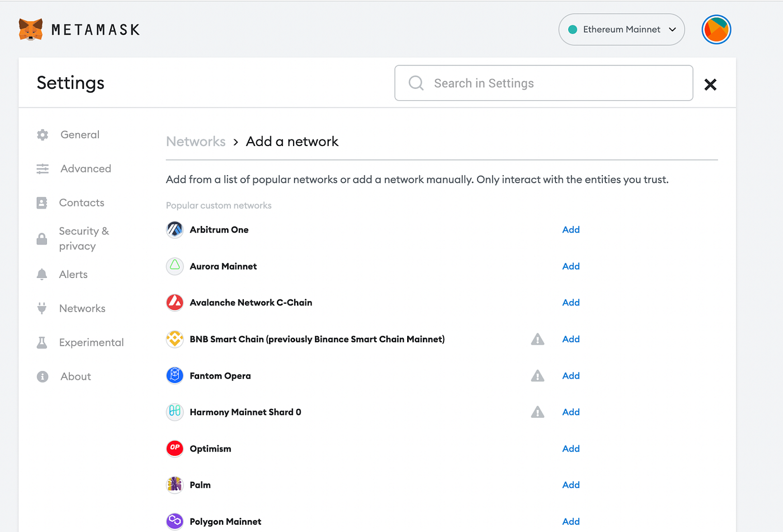Open Security & privacy tab
Image resolution: width=783 pixels, height=532 pixels.
tap(84, 239)
